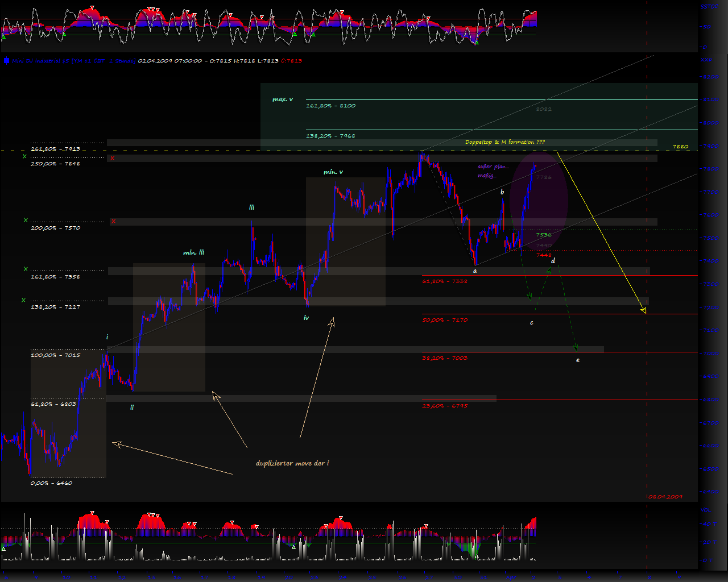The width and height of the screenshot is (728, 582).
Task: Click the blue candlestick icon beside the instrument name
Action: click(6, 60)
